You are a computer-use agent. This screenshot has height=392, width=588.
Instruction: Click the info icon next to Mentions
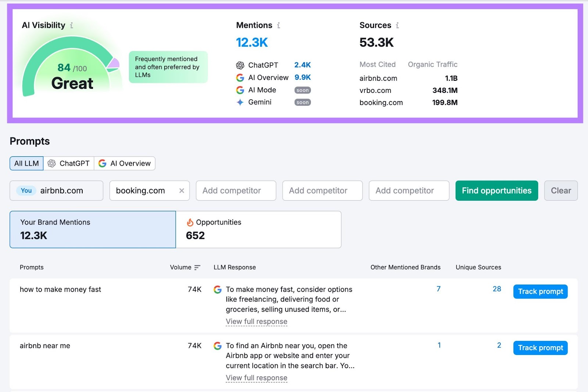pyautogui.click(x=279, y=25)
